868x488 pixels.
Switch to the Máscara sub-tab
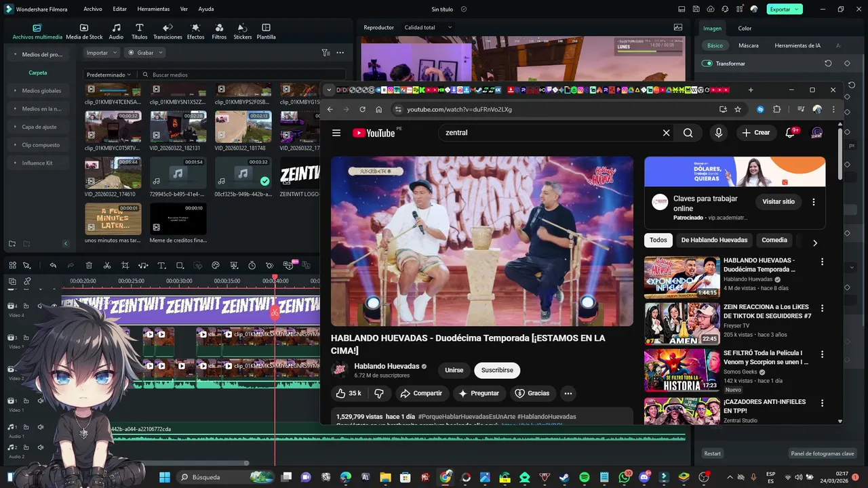(748, 45)
